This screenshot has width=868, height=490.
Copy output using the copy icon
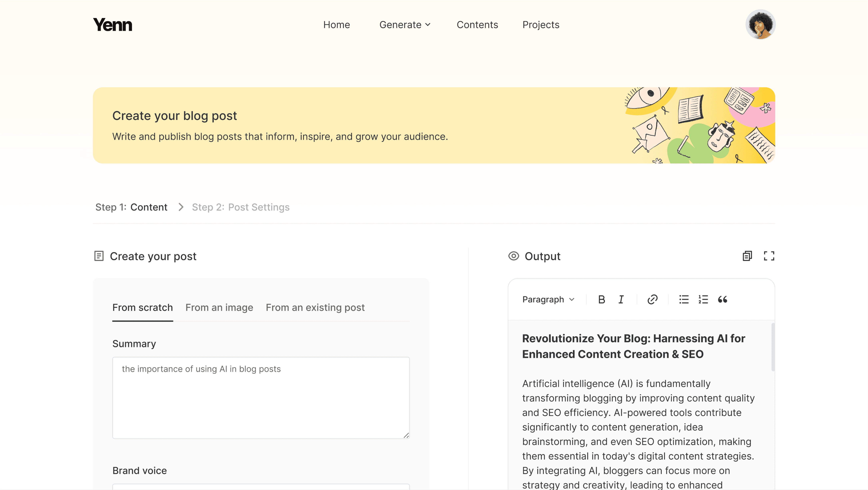(x=747, y=256)
